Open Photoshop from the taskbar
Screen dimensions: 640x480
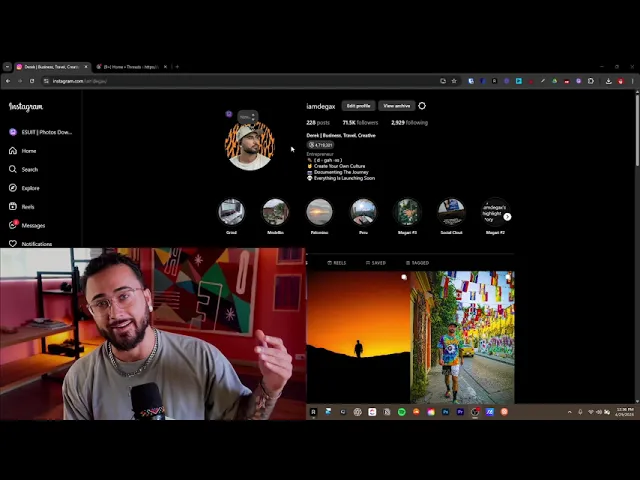tap(446, 412)
